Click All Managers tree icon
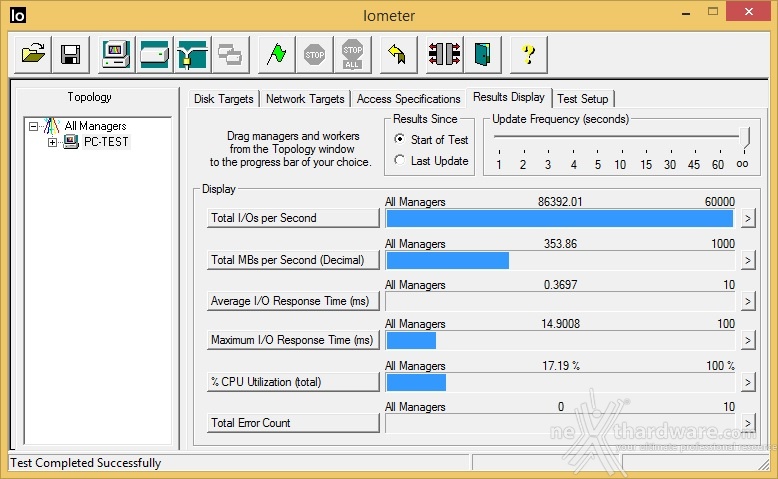Image resolution: width=778 pixels, height=479 pixels. click(52, 126)
